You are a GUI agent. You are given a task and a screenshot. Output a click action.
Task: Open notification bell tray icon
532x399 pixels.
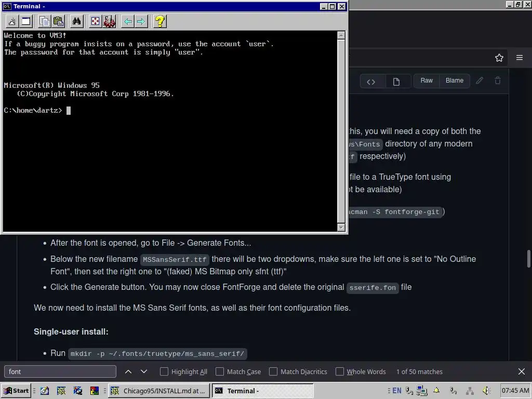point(436,391)
